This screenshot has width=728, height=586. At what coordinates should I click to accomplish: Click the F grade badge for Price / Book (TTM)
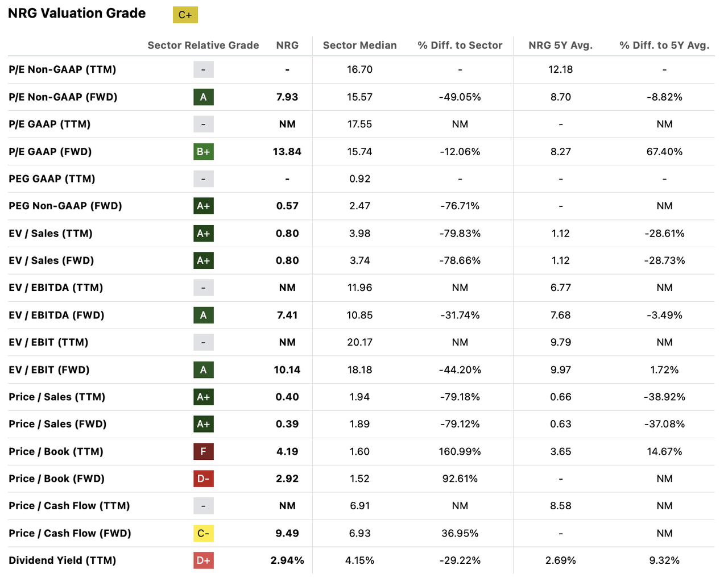(204, 452)
